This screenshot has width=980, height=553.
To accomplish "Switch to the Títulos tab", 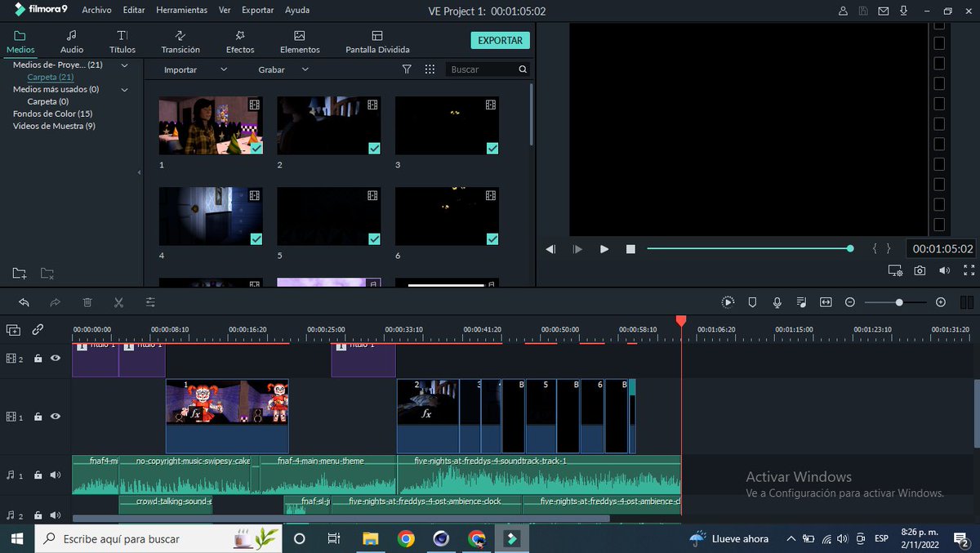I will coord(122,42).
